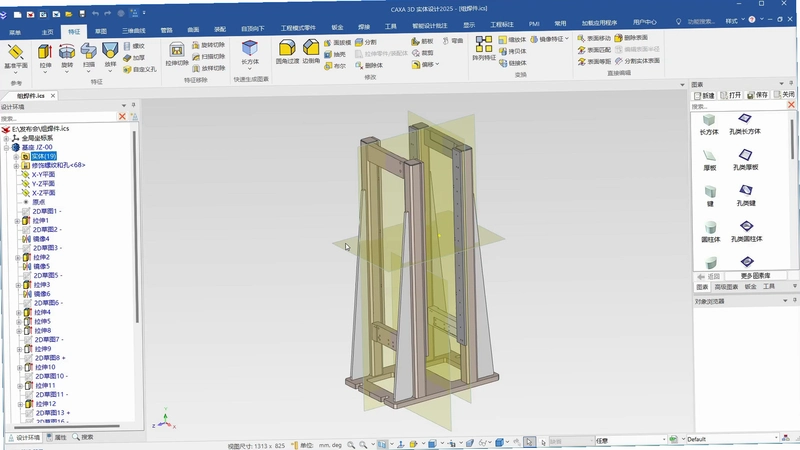Close the 组焊件.ics document tab
800x450 pixels.
coord(53,95)
